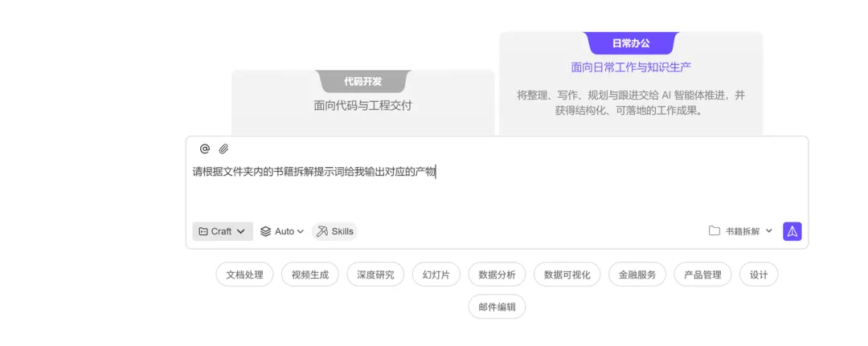The height and width of the screenshot is (346, 868).
Task: Click the paperclip attachment icon
Action: (x=223, y=149)
